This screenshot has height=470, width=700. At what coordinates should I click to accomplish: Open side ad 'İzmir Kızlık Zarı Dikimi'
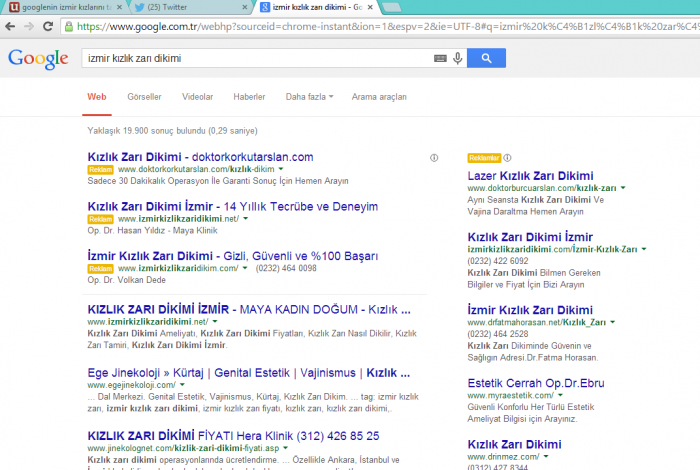pyautogui.click(x=530, y=310)
